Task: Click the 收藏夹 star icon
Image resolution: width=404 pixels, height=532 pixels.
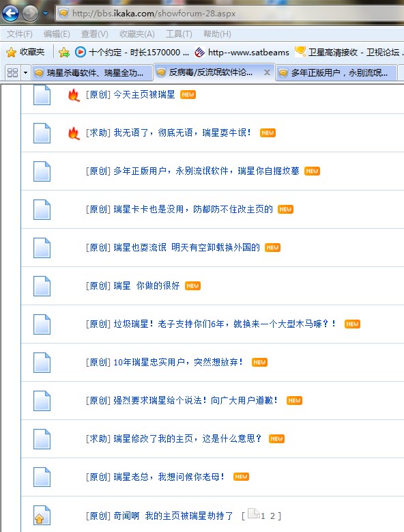Action: coord(11,53)
